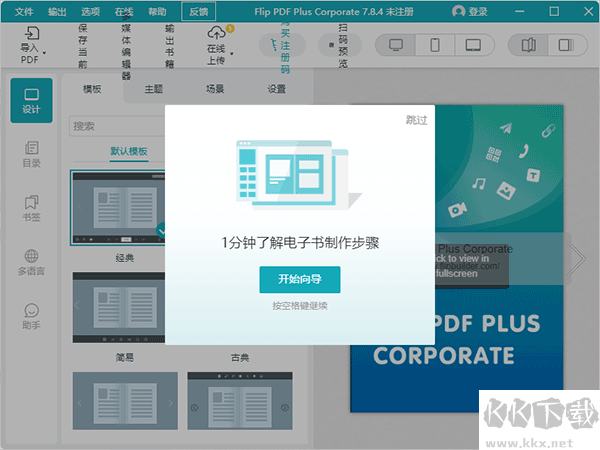Select the 默认模板 tab
Viewport: 600px width, 450px height.
click(x=129, y=152)
